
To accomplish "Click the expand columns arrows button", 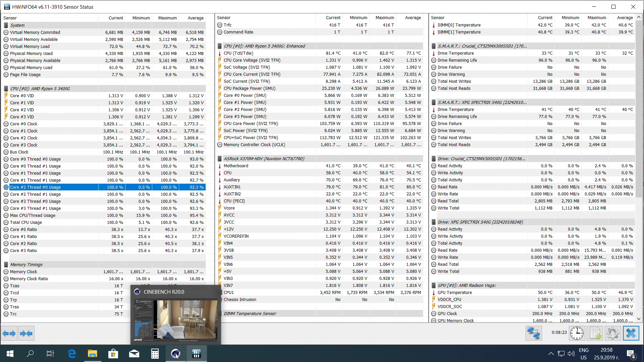I will pyautogui.click(x=9, y=334).
